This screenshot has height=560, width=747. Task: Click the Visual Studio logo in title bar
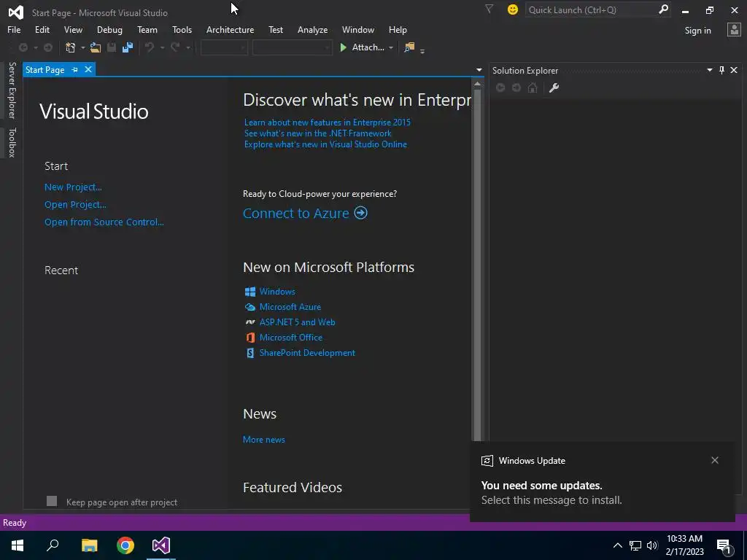(x=16, y=12)
